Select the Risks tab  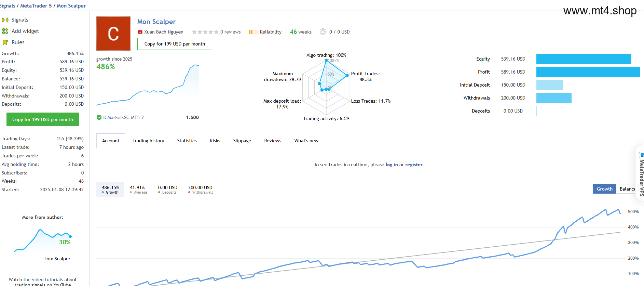tap(215, 141)
